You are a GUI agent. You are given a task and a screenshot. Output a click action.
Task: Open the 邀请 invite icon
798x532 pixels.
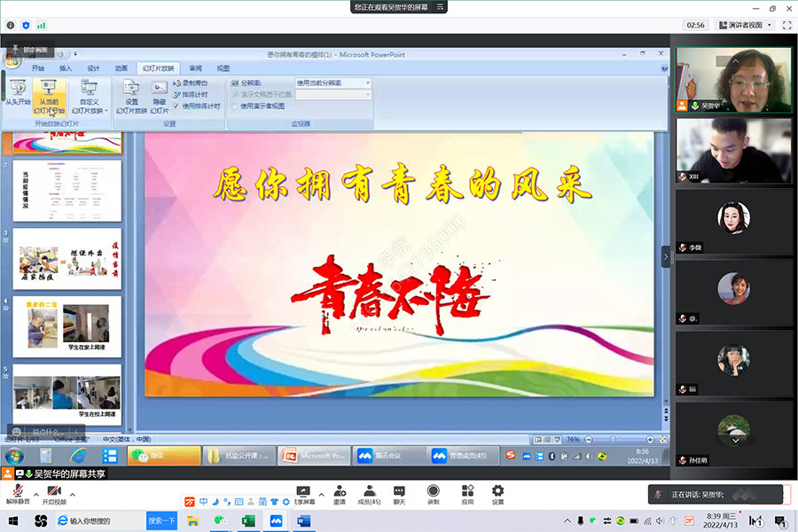340,491
